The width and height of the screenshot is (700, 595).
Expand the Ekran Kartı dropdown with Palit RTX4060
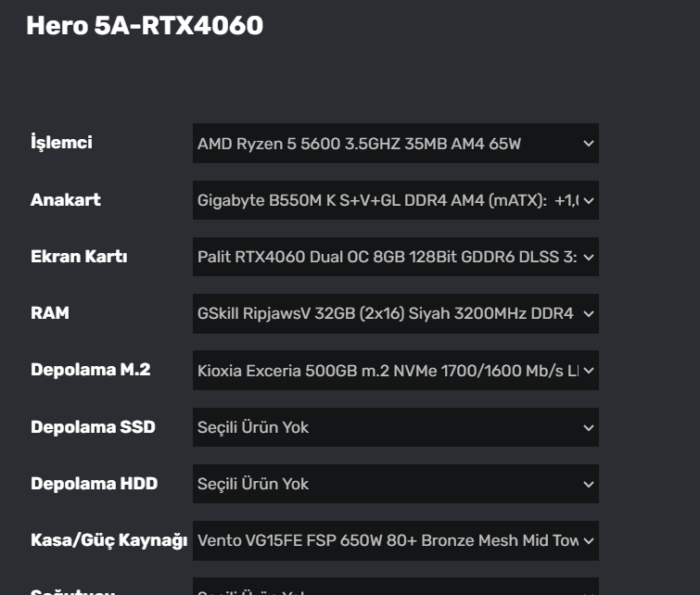point(396,257)
